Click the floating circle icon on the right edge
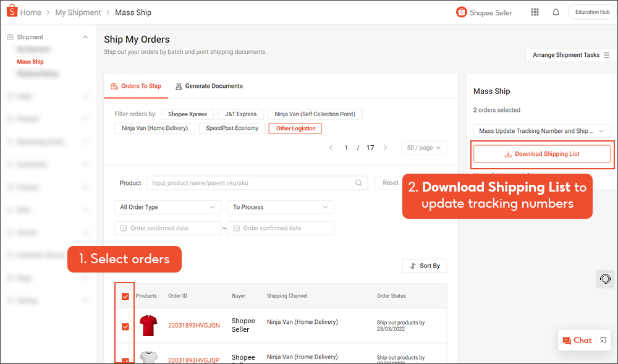Image resolution: width=618 pixels, height=364 pixels. [605, 279]
